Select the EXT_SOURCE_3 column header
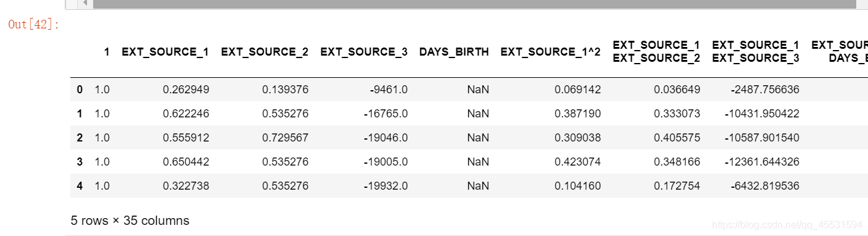868x236 pixels. [x=364, y=52]
